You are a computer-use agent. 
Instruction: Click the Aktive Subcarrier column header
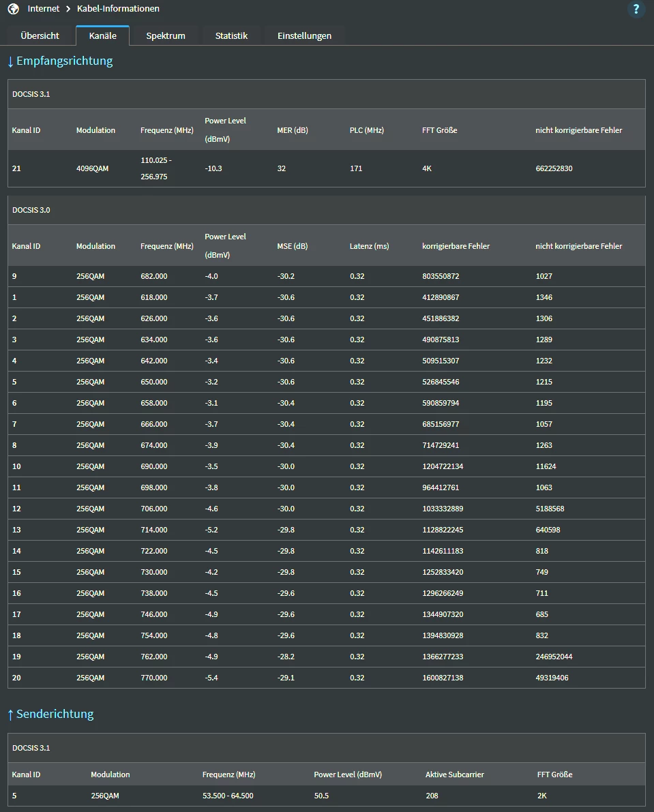pyautogui.click(x=455, y=775)
